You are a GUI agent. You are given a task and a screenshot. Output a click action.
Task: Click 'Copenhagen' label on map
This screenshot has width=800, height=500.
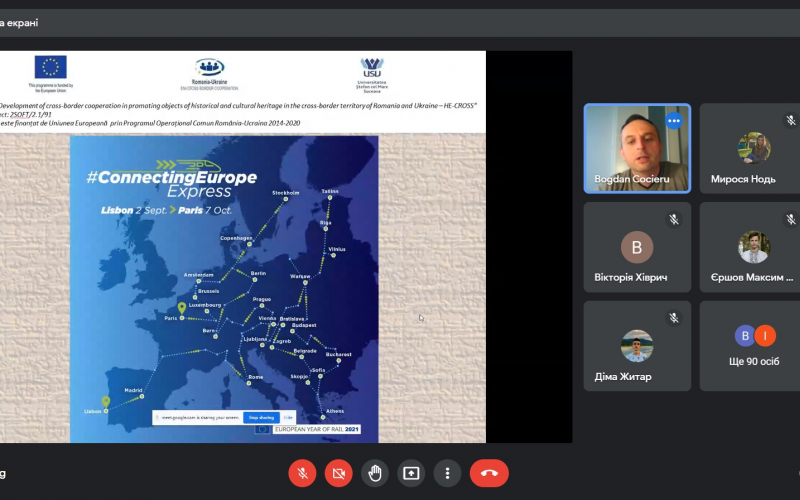point(236,238)
